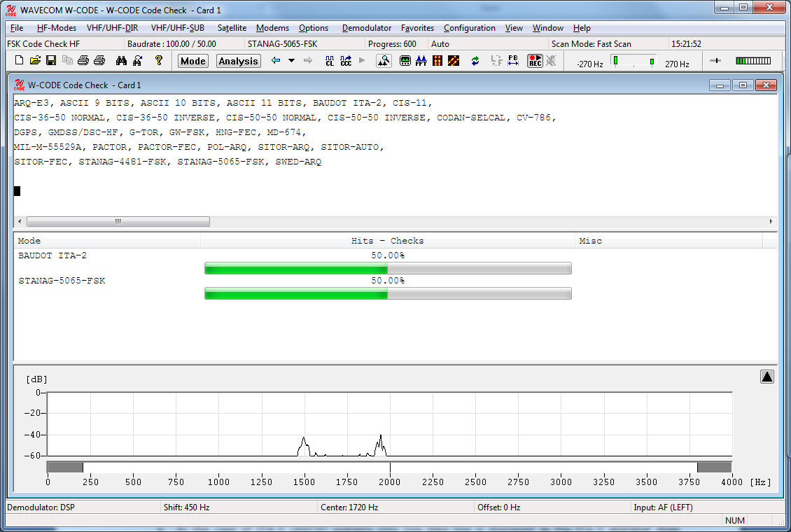
Task: Open the FFT spectrum icon
Action: pyautogui.click(x=421, y=60)
